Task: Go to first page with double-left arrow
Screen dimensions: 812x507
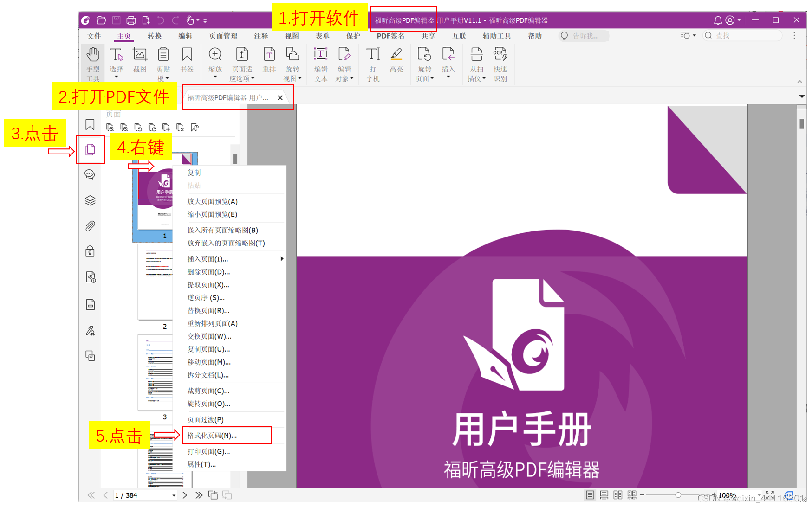Action: coord(91,495)
